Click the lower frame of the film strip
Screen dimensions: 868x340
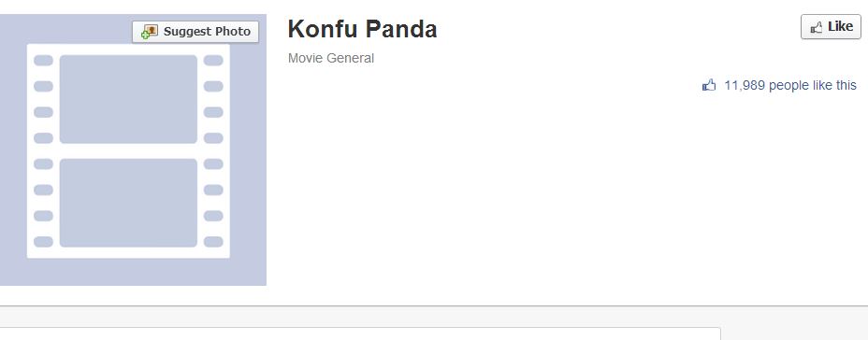(128, 203)
